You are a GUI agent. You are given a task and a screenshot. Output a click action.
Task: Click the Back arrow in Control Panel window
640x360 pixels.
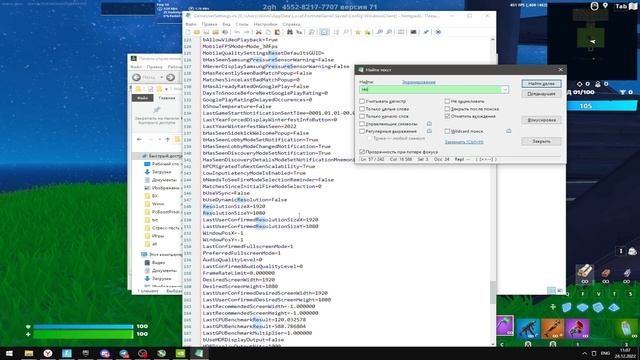click(x=136, y=77)
